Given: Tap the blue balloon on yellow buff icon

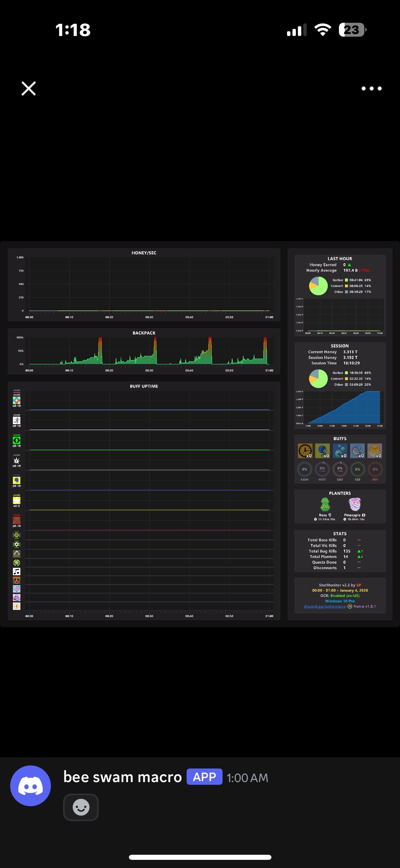Looking at the screenshot, I should click(x=17, y=481).
